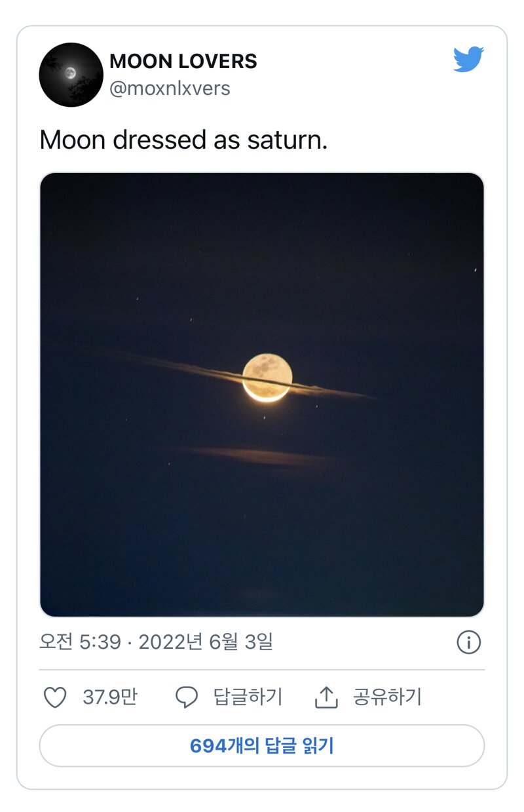Open the moon photo attachment

pyautogui.click(x=262, y=395)
